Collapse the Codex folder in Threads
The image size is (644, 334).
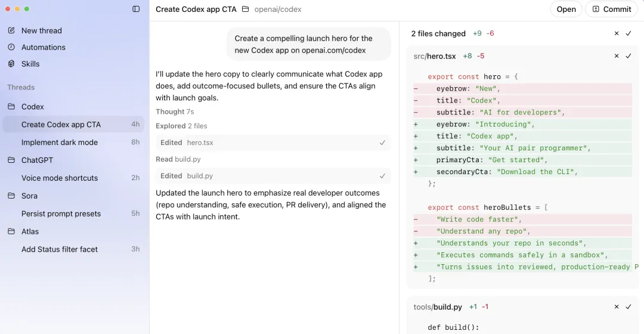tap(11, 107)
